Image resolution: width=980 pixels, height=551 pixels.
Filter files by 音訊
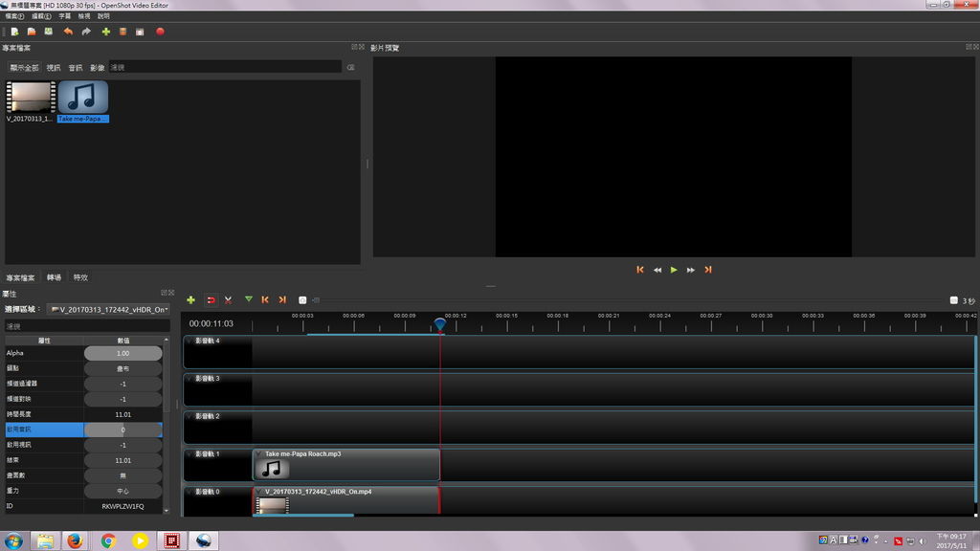tap(76, 68)
